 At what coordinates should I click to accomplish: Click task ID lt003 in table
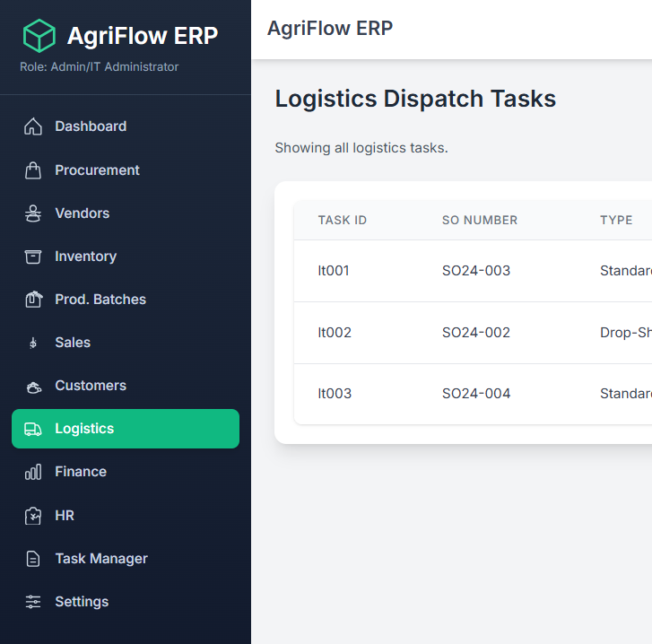coord(335,394)
